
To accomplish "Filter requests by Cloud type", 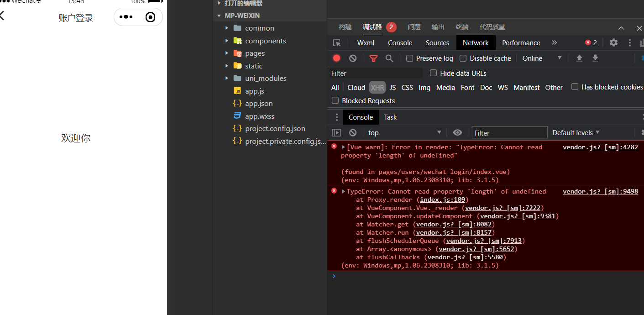I will click(356, 87).
